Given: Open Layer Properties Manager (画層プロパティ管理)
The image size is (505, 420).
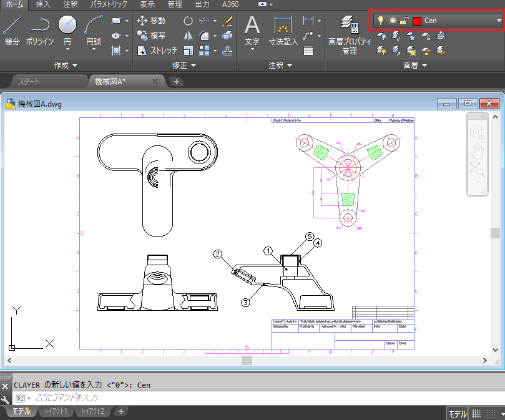Looking at the screenshot, I should pyautogui.click(x=350, y=35).
